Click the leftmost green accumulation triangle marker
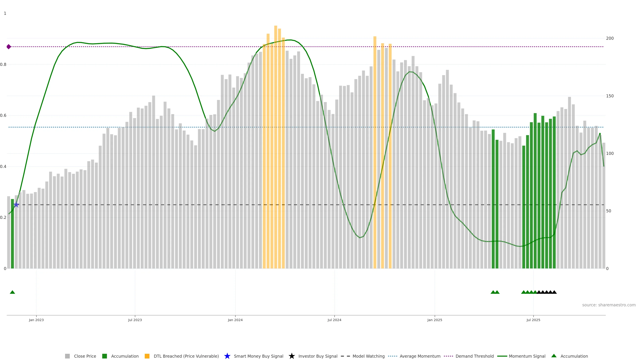 [12, 292]
